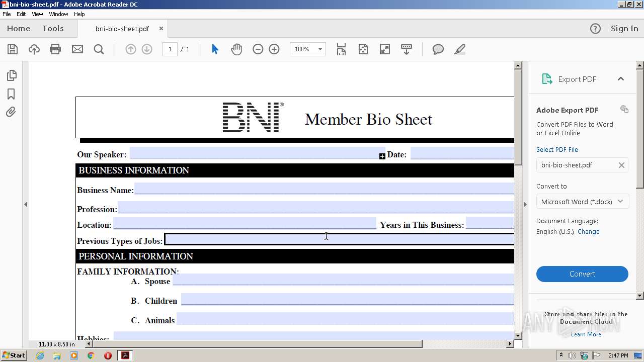Collapse the Export PDF section chevron
This screenshot has height=362, width=644.
click(x=620, y=79)
